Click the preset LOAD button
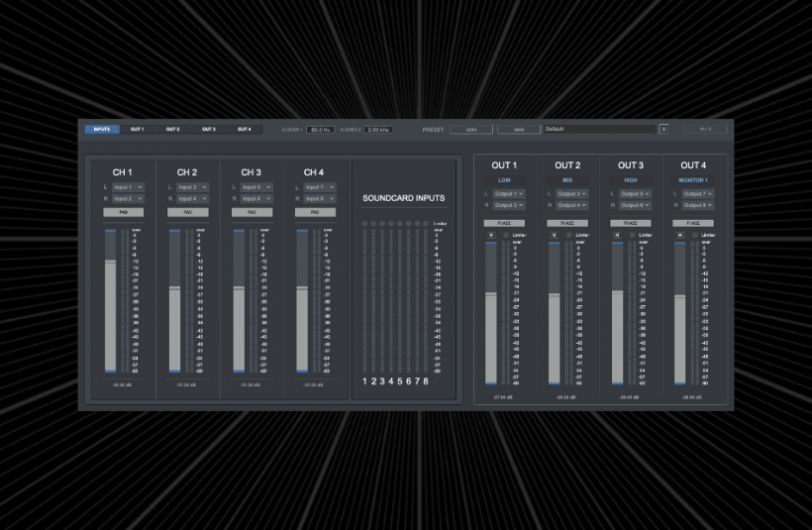Viewport: 812px width, 530px height. pyautogui.click(x=470, y=129)
